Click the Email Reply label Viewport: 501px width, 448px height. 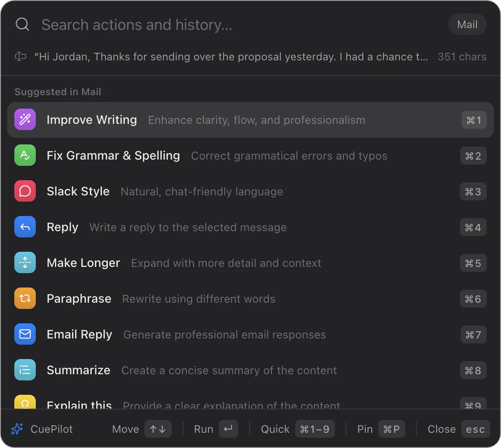point(79,334)
